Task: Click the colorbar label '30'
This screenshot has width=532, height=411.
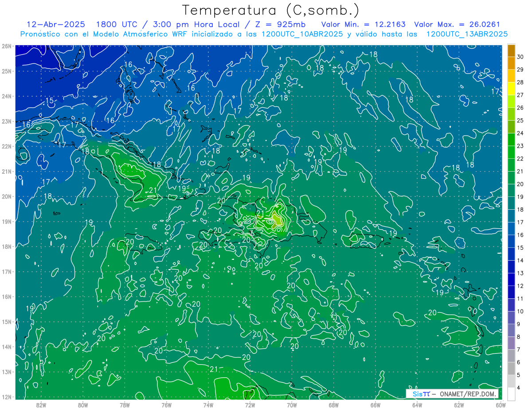Action: point(520,57)
